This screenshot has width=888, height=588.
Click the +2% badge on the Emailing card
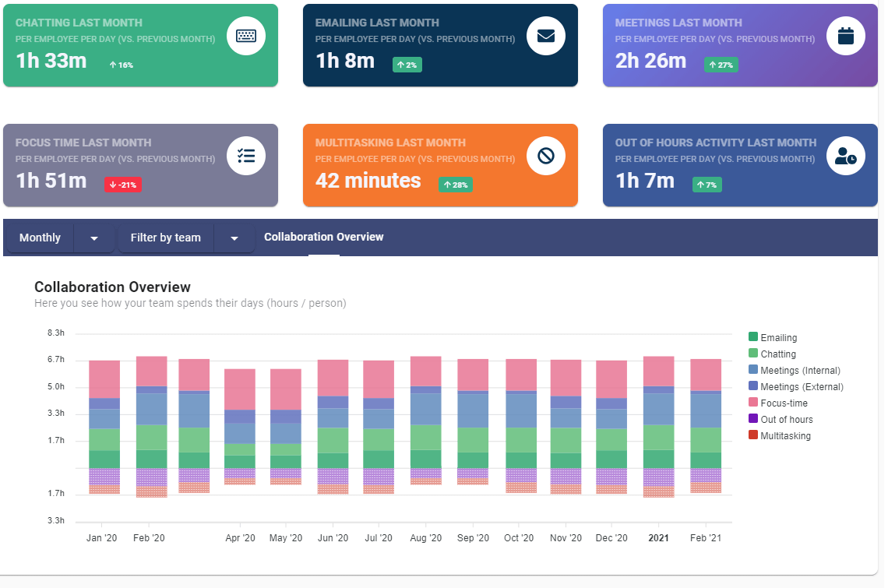coord(407,65)
